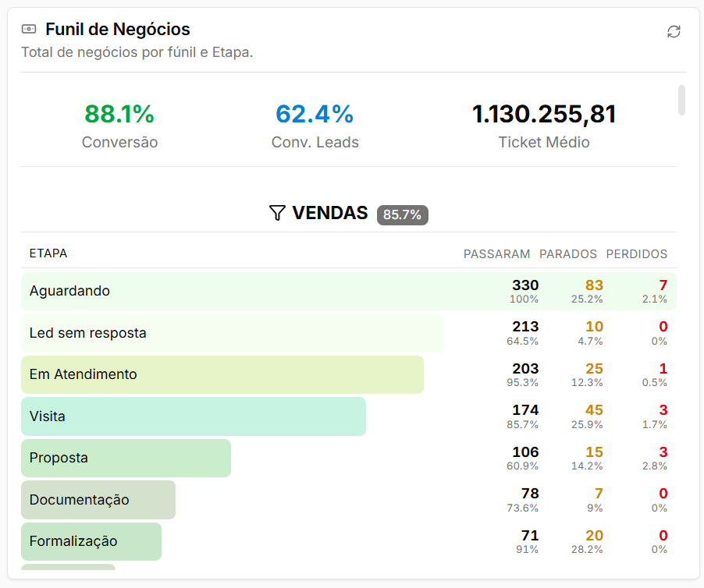This screenshot has width=704, height=588.
Task: Choose the Proposta stage bar
Action: tap(126, 458)
